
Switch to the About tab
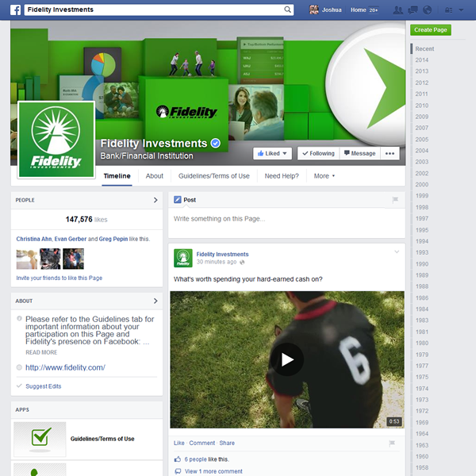[155, 176]
